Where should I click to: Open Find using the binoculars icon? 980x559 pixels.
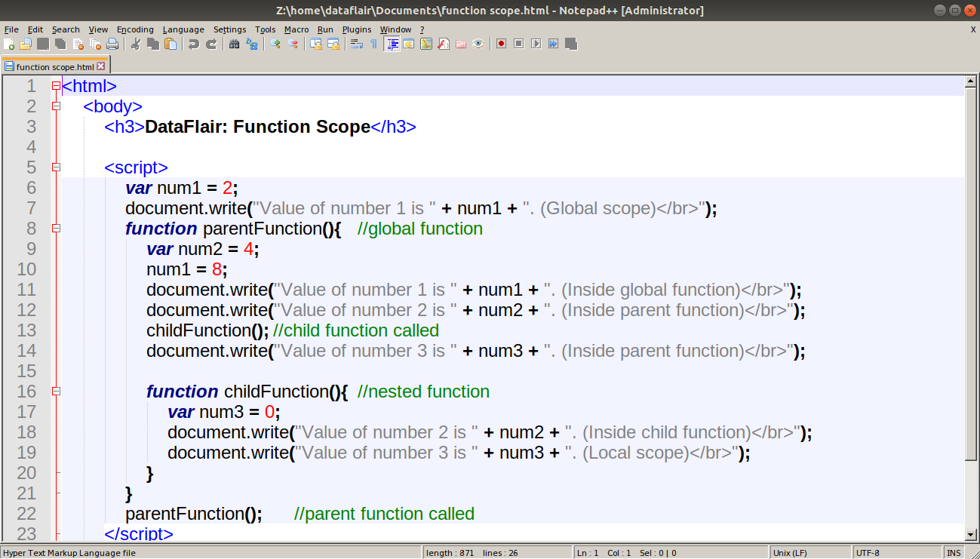[x=235, y=44]
